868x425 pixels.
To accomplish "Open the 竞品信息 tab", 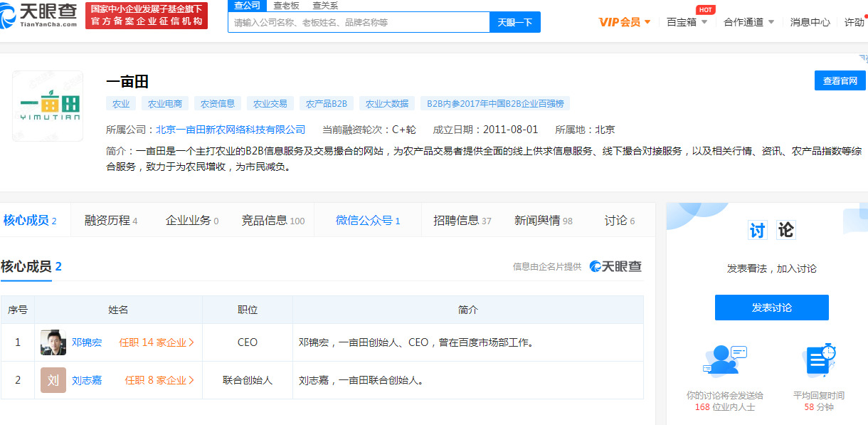I will pyautogui.click(x=273, y=221).
